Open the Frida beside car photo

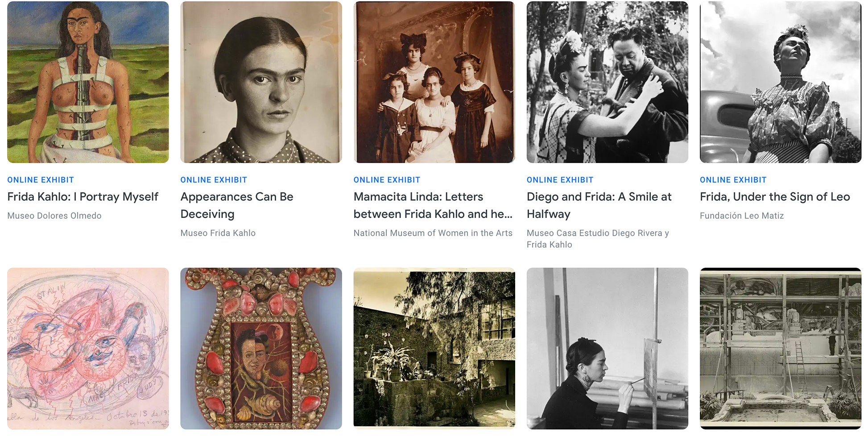pyautogui.click(x=781, y=82)
